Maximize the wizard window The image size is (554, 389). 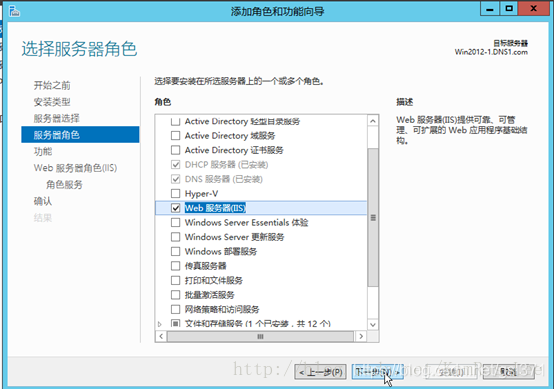pos(509,9)
